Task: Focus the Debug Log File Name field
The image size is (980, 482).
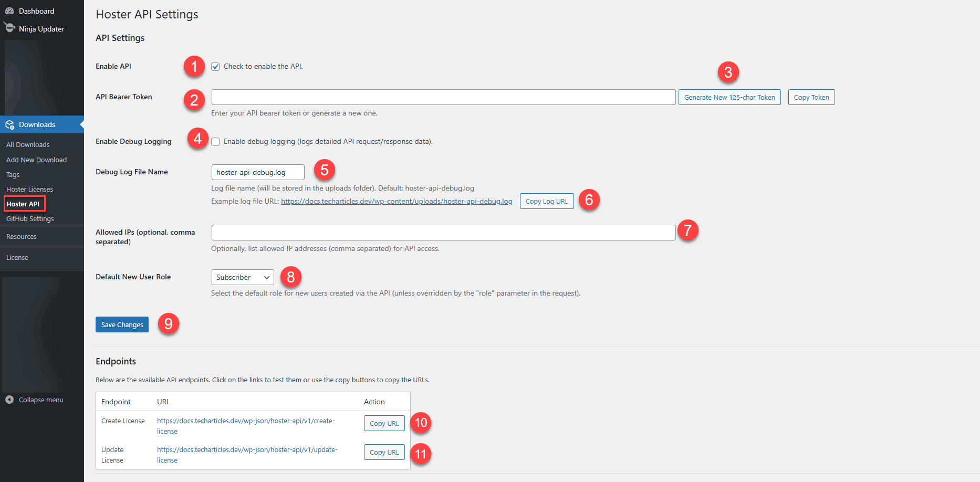Action: pyautogui.click(x=258, y=172)
